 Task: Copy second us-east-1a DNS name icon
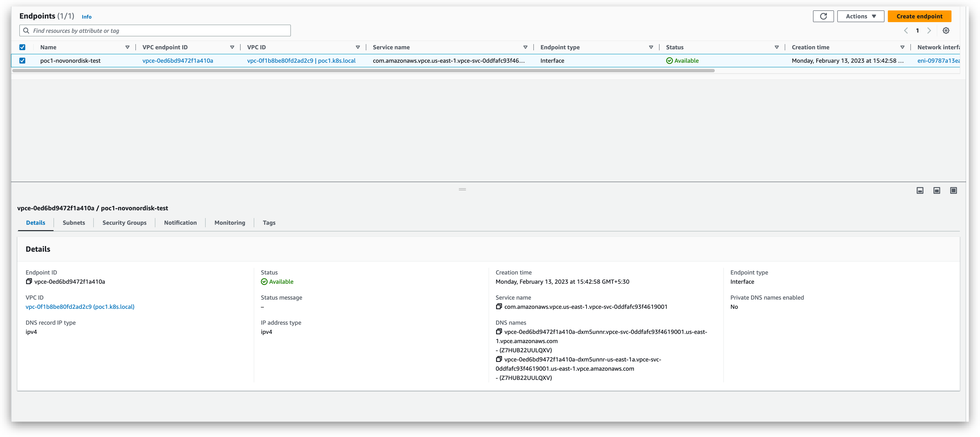pos(499,360)
